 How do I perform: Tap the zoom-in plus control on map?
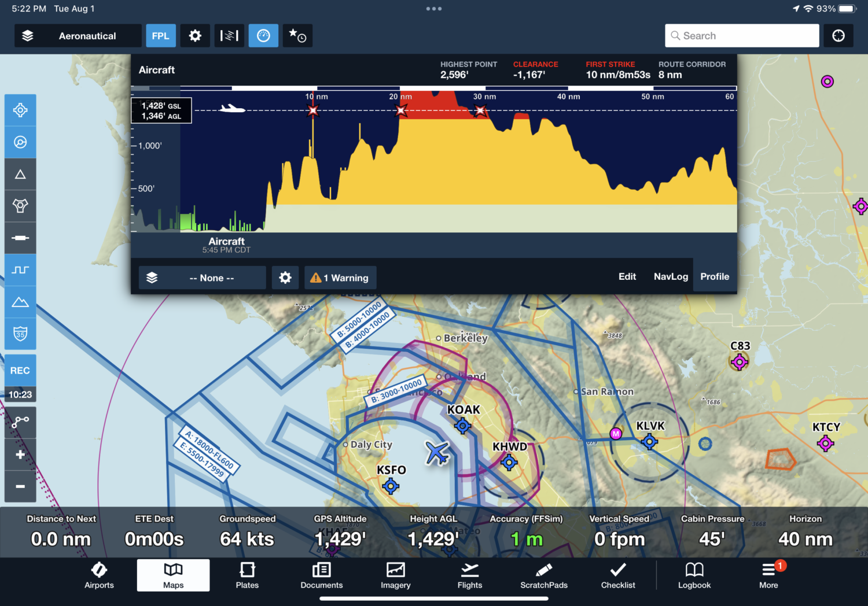pos(20,454)
